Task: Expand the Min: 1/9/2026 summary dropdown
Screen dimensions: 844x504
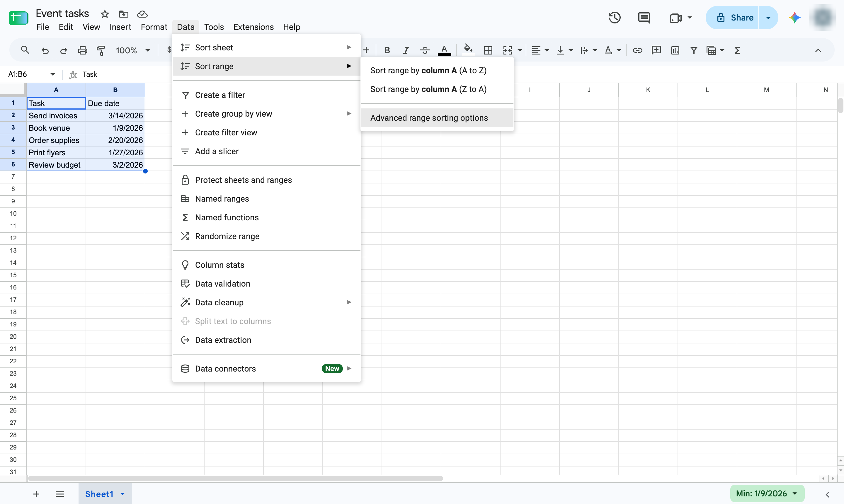Action: (x=795, y=493)
